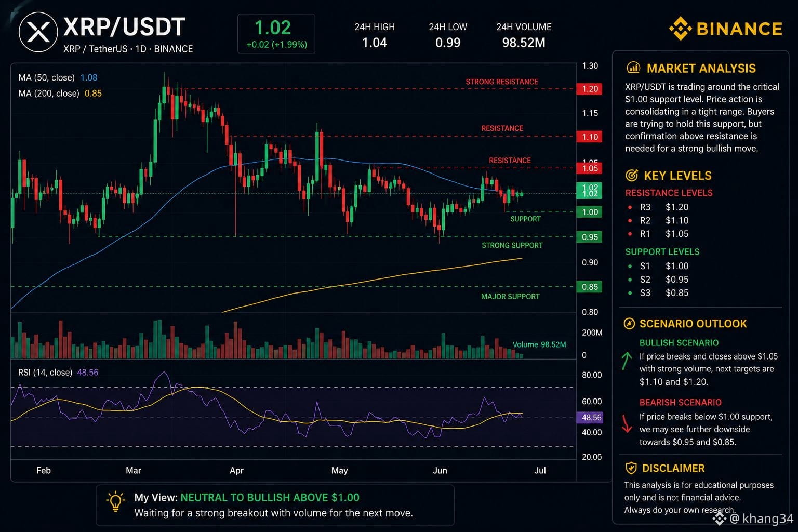
Task: Click the 200M volume axis value
Action: click(x=592, y=332)
